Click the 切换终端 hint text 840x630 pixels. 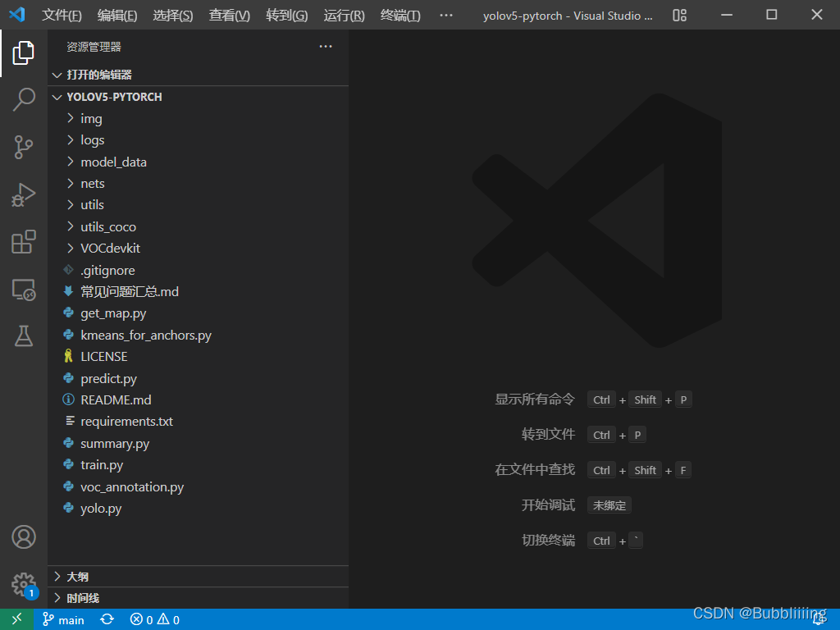click(548, 541)
